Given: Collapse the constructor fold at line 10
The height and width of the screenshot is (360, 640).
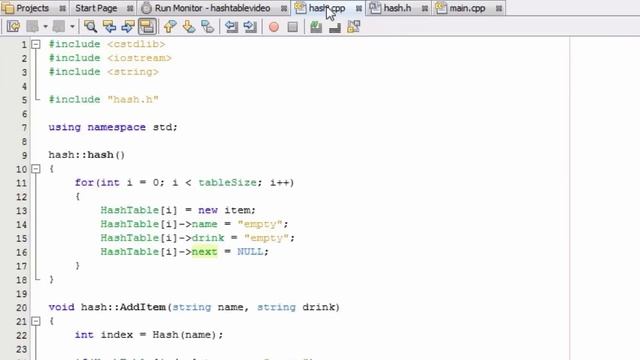Looking at the screenshot, I should coord(36,169).
